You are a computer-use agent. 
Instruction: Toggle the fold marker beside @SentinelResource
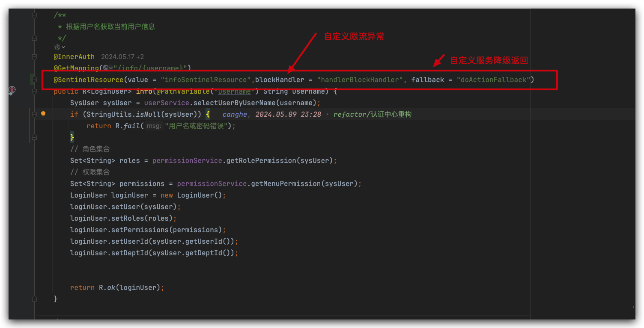pos(34,80)
